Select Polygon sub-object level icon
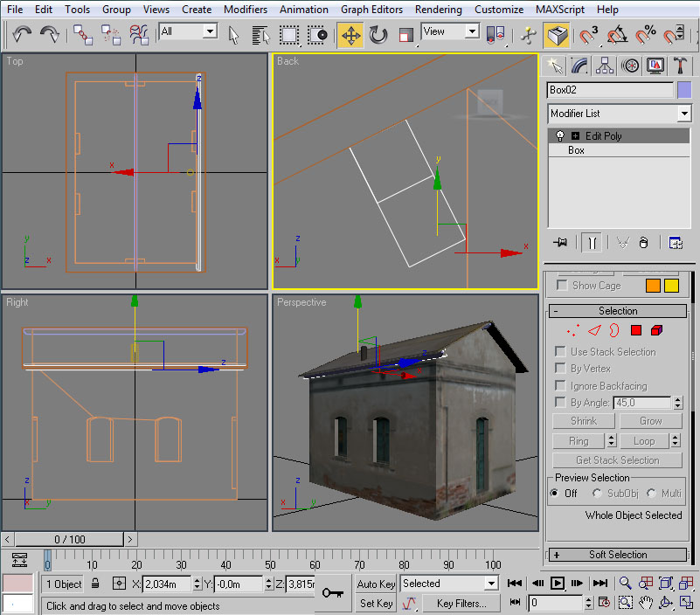Screen dimensions: 700x615 [636, 330]
